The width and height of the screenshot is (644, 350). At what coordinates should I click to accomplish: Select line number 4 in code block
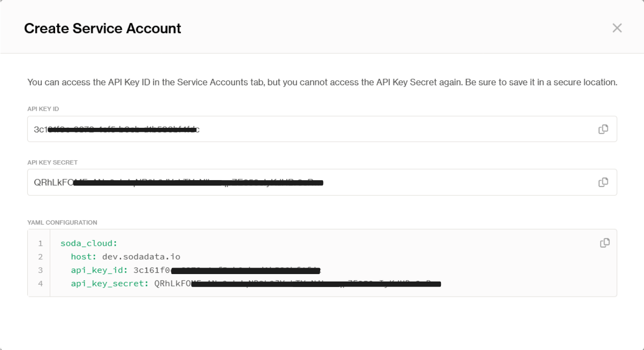[40, 284]
